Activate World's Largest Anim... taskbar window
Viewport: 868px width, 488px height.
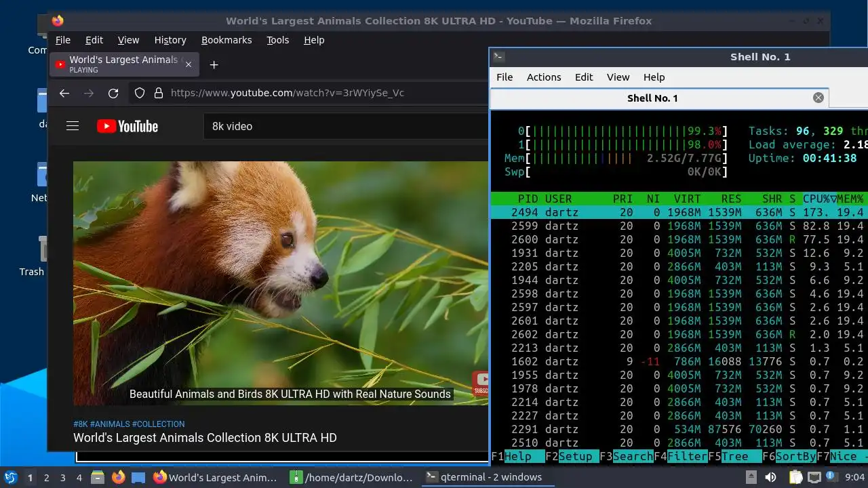coord(216,477)
